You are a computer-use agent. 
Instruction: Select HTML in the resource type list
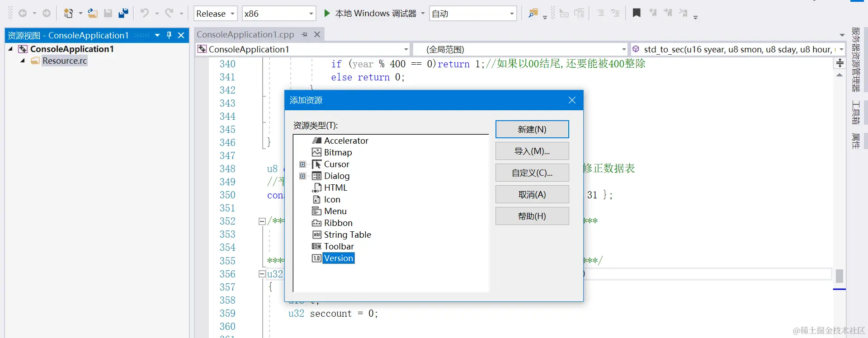click(x=330, y=188)
